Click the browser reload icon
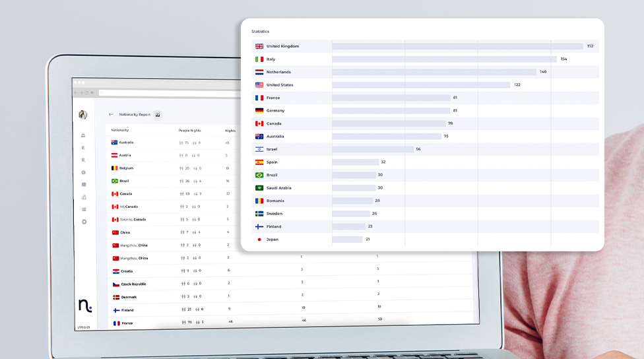Viewport: 644px width, 359px height. (86, 93)
